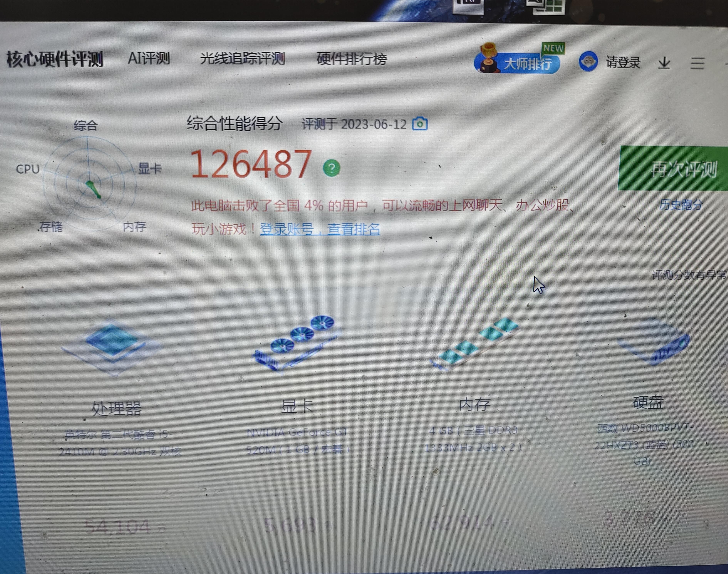
Task: Select the 核心硬件评测 tab
Action: (55, 59)
